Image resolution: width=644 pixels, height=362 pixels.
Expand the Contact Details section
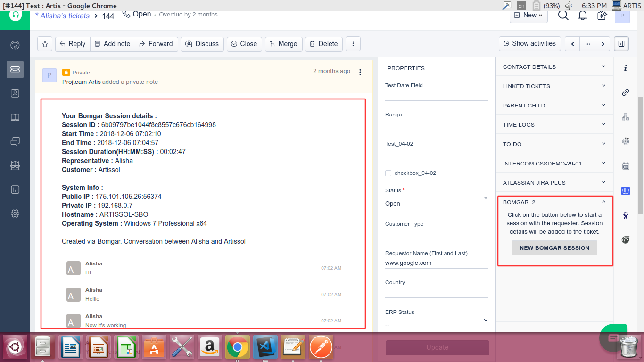[554, 67]
